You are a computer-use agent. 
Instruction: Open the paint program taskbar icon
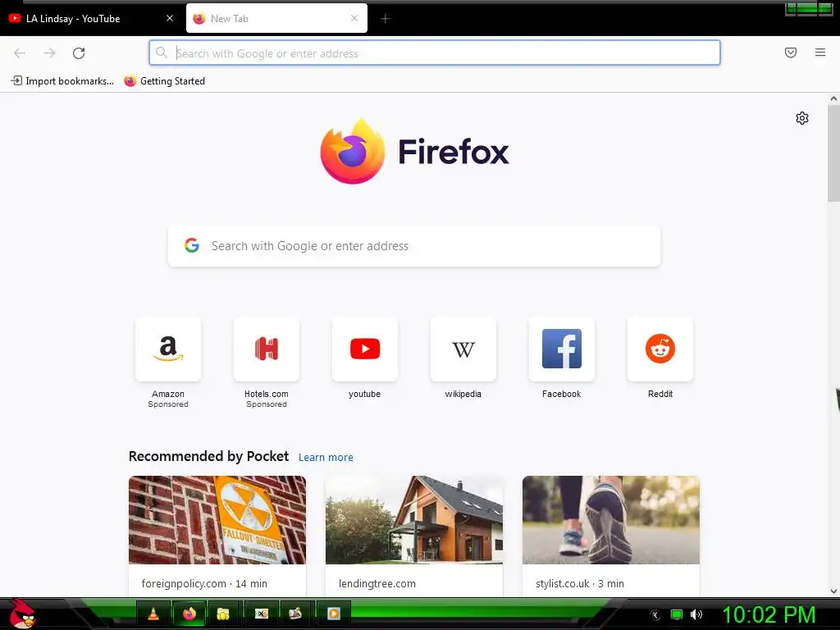295,614
